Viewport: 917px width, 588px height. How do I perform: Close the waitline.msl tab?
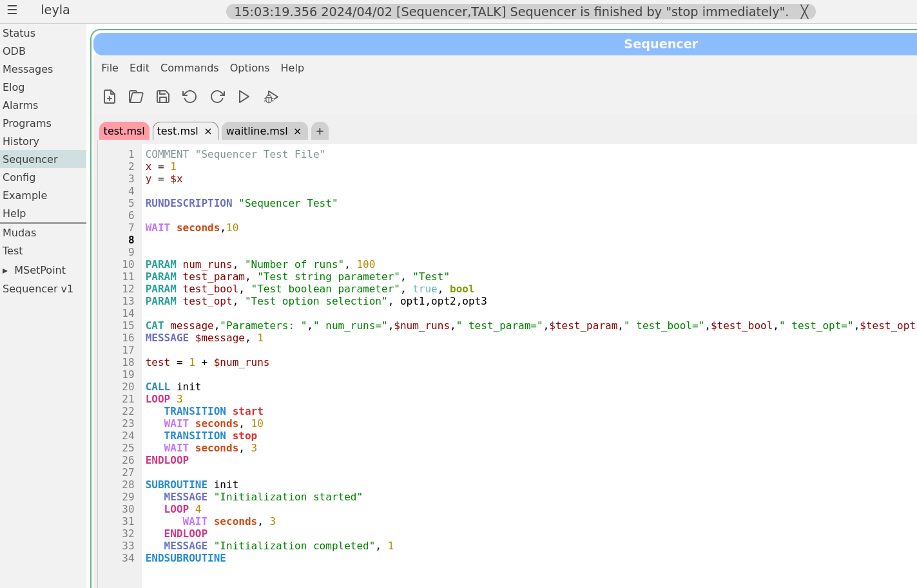[298, 131]
